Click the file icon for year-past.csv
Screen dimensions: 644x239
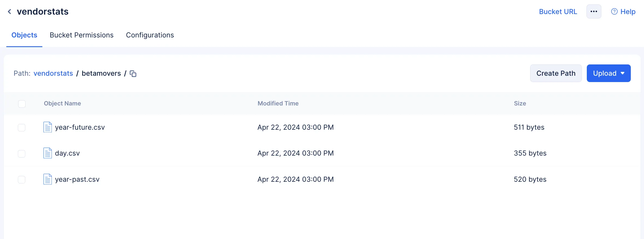coord(48,179)
